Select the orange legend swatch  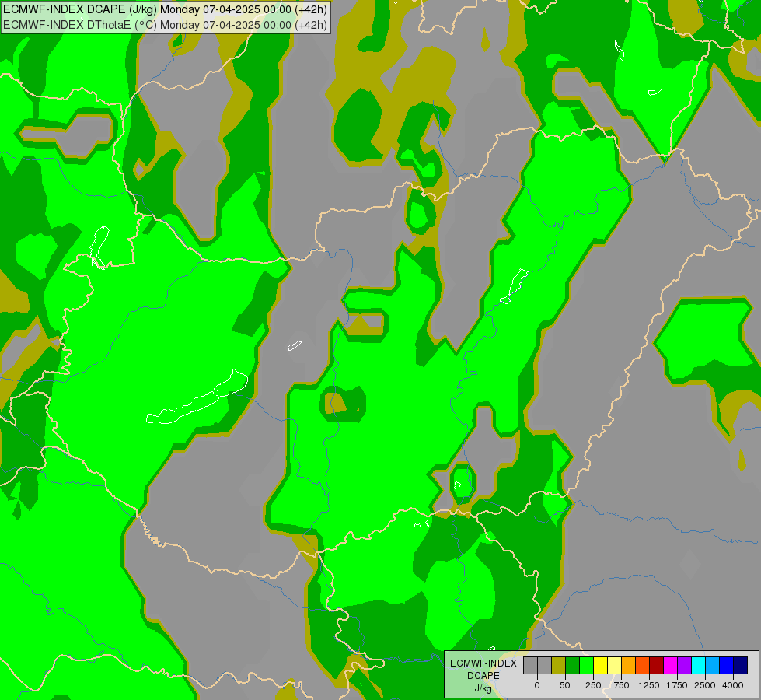click(x=629, y=666)
